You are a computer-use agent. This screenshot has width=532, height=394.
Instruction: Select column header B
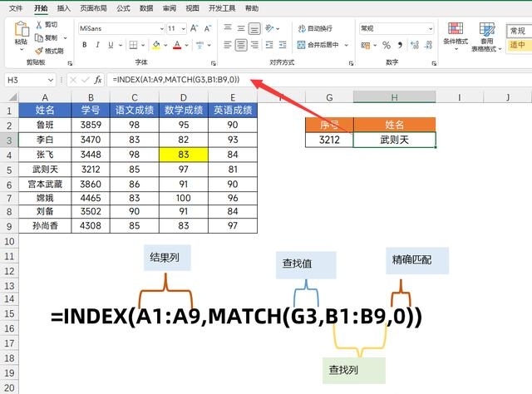point(91,97)
